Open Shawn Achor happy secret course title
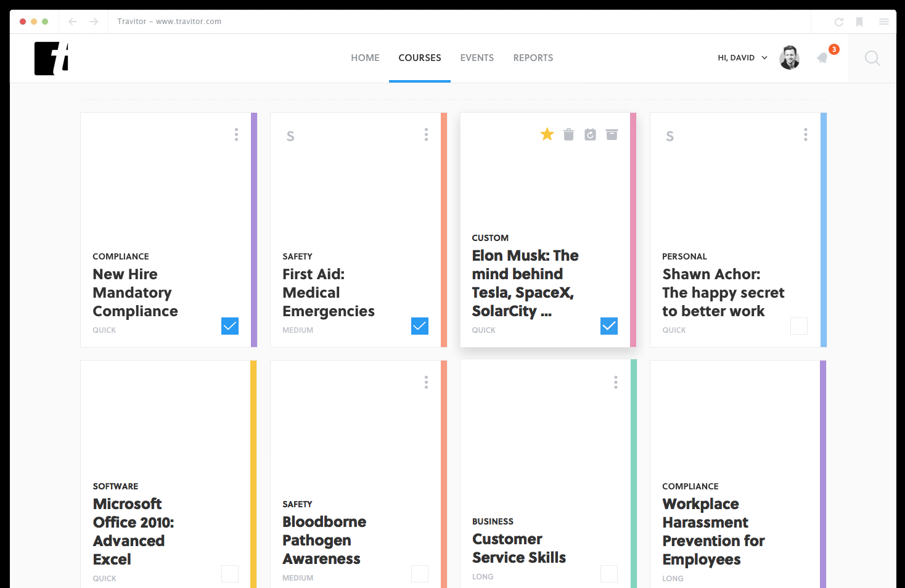Viewport: 905px width, 588px height. tap(724, 293)
